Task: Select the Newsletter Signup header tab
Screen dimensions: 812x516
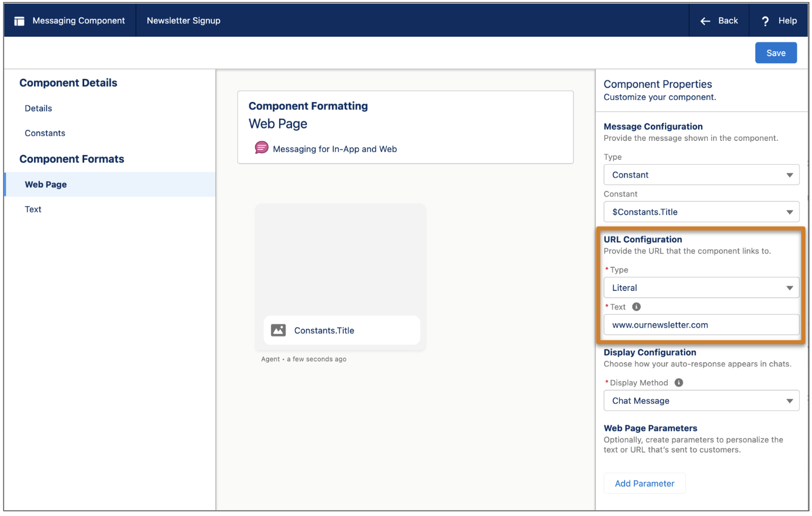Action: [x=184, y=21]
